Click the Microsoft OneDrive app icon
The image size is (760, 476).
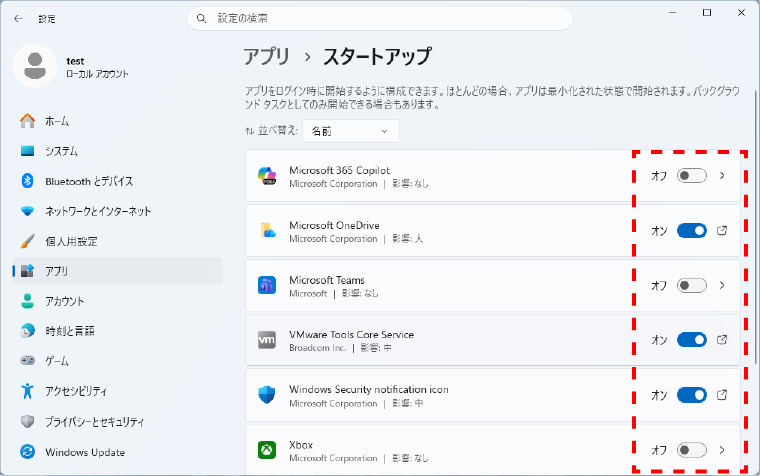click(x=267, y=230)
